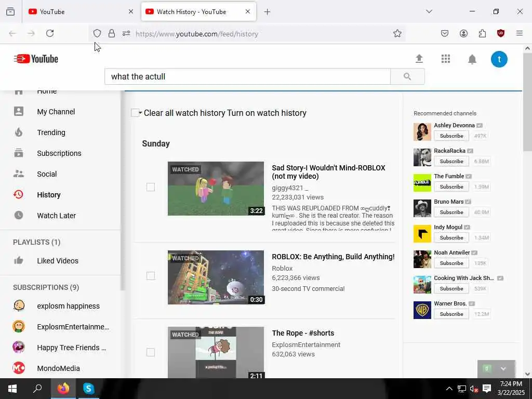Subscribe to Ashley Devonna
The image size is (532, 399).
coord(451,136)
